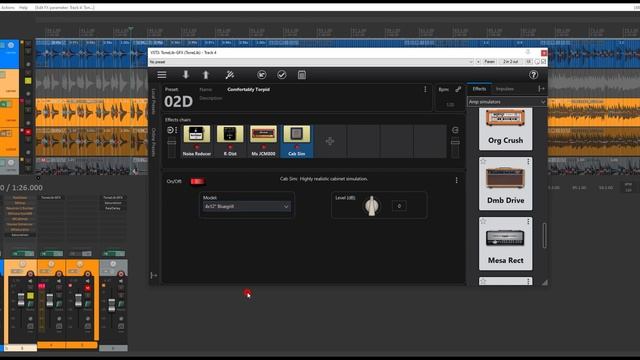Screen dimensions: 640x360
Task: Open the preset three-dot options menu
Action: pyautogui.click(x=425, y=89)
